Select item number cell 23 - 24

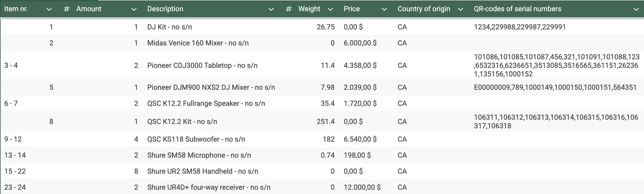tap(15, 187)
